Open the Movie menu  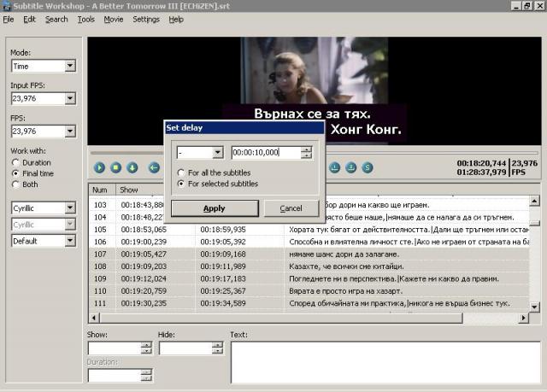click(114, 19)
